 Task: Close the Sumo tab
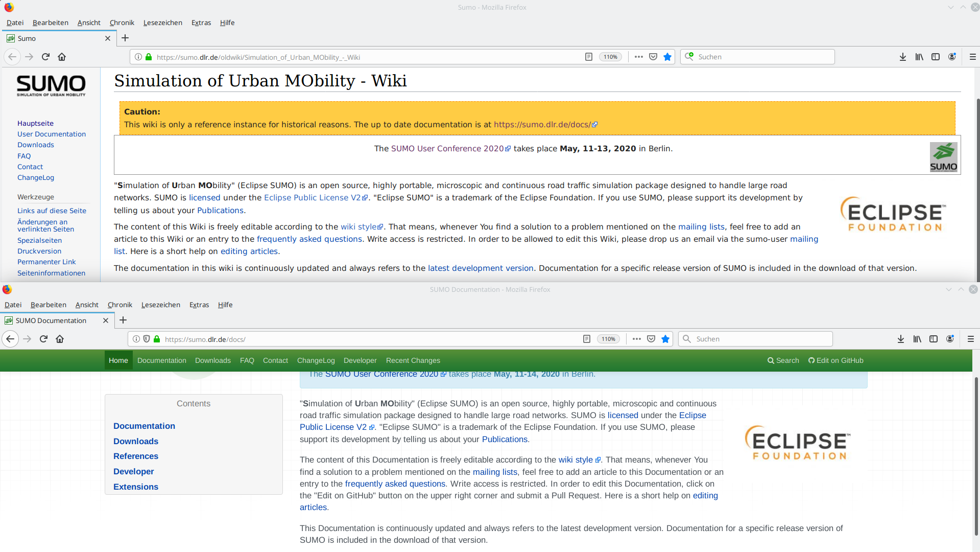[108, 38]
